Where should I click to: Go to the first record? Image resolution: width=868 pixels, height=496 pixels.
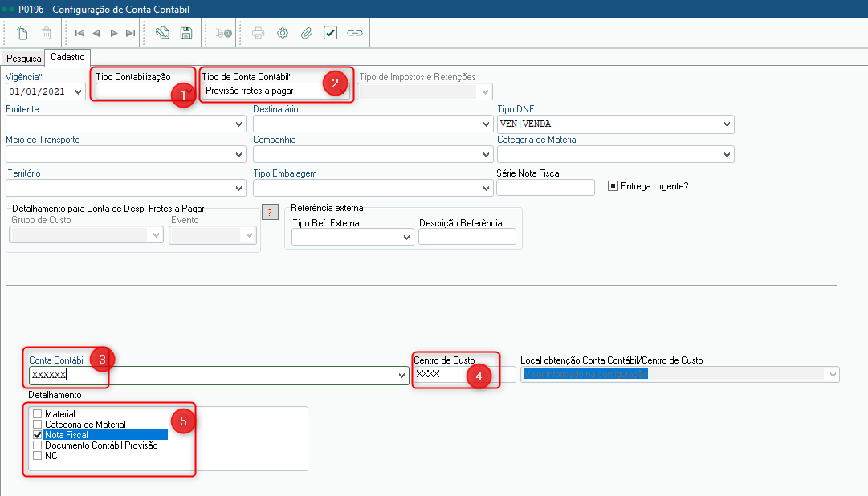(79, 33)
